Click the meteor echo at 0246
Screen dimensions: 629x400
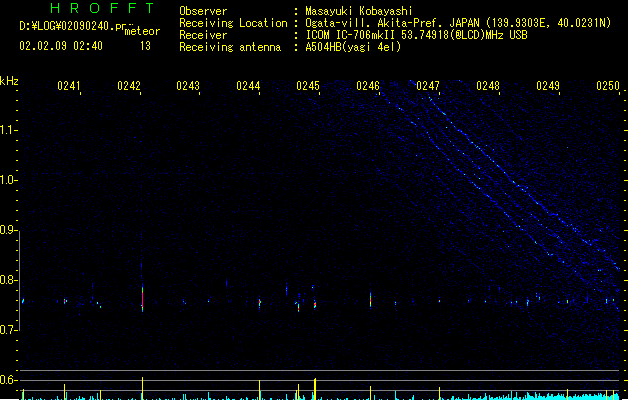coord(370,300)
